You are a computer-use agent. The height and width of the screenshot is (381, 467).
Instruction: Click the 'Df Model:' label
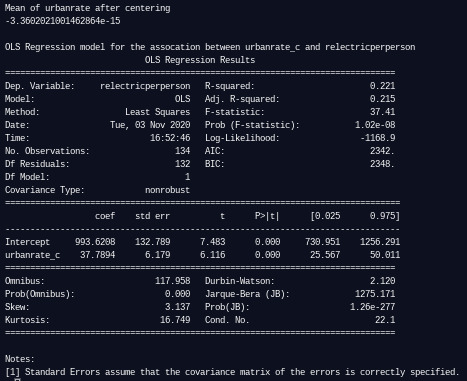tap(27, 177)
